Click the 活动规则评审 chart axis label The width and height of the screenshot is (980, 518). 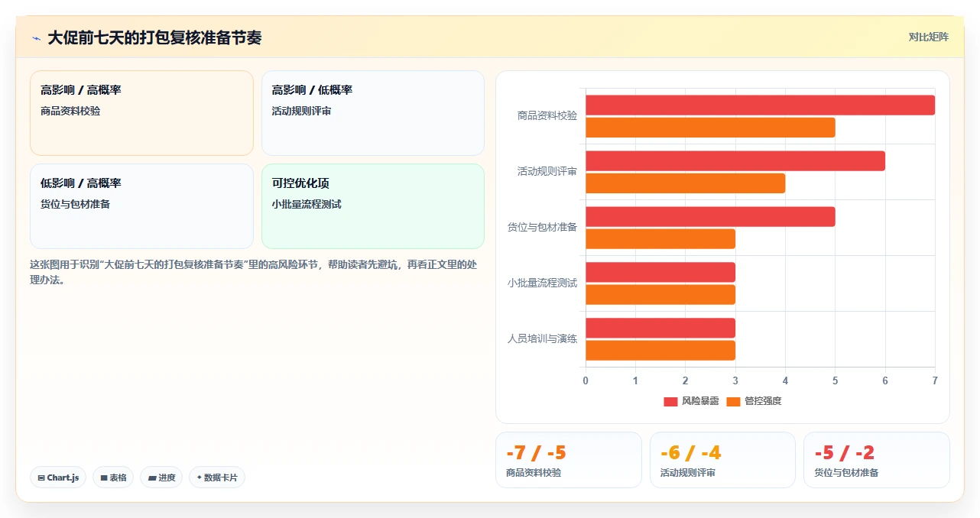pos(547,171)
